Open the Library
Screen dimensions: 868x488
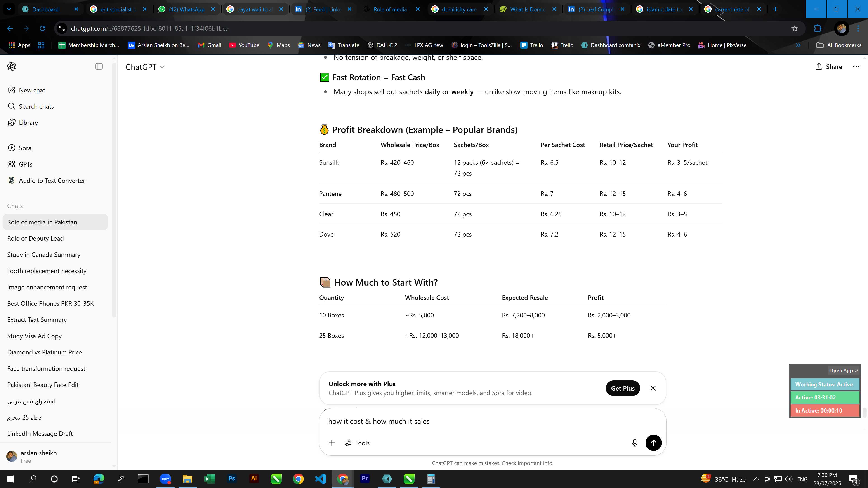(x=23, y=123)
